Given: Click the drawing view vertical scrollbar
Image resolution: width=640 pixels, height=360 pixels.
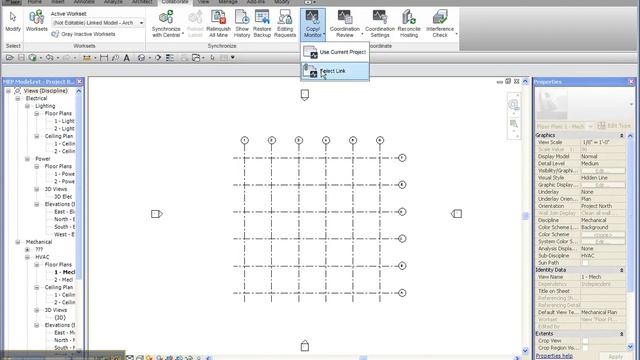Looking at the screenshot, I should coord(525,216).
